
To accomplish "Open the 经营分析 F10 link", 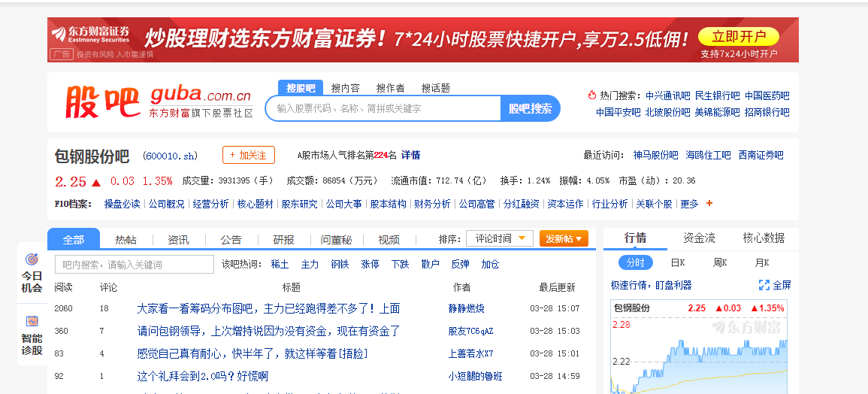I will [x=211, y=204].
